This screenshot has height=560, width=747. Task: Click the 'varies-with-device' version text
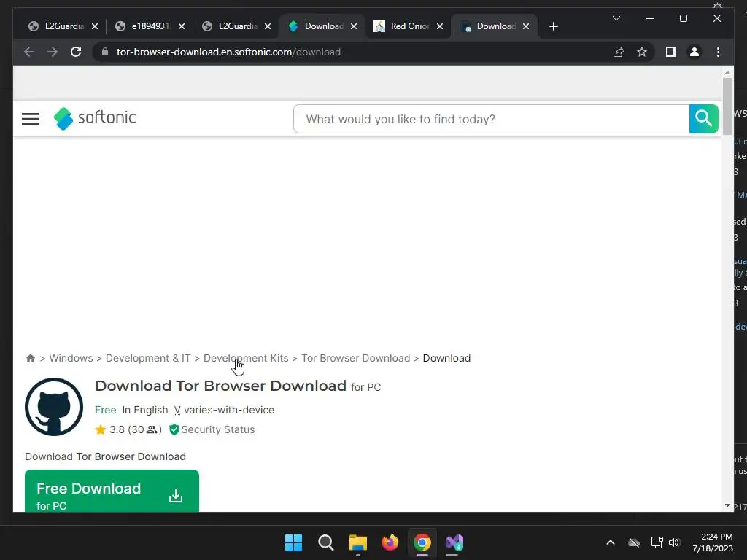click(x=228, y=410)
